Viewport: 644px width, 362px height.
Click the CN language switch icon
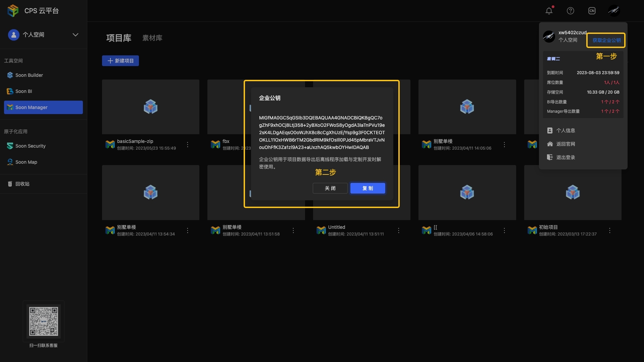click(592, 11)
